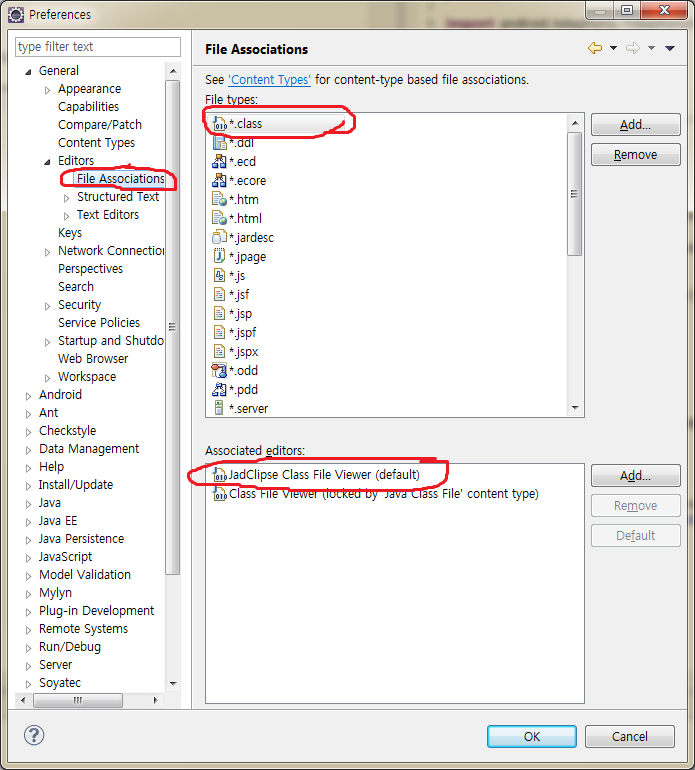Select Web Browser preference page
The width and height of the screenshot is (695, 770).
pos(93,358)
